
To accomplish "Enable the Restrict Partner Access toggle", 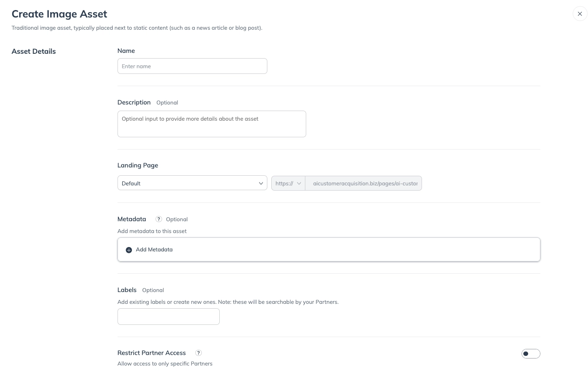I will 530,354.
